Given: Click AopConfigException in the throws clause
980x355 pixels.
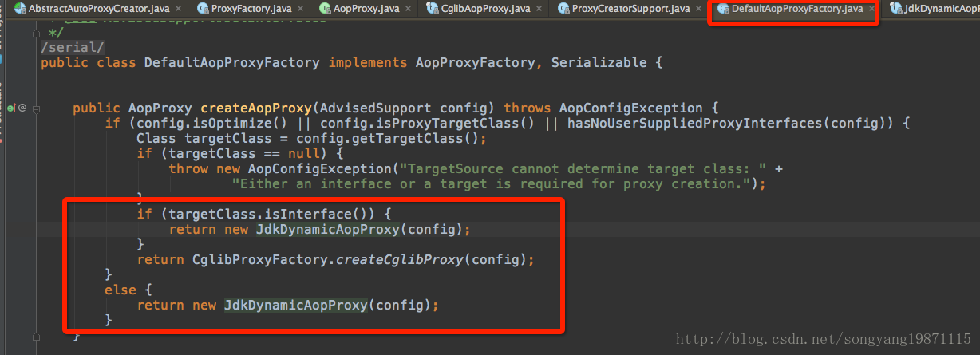Looking at the screenshot, I should (x=630, y=108).
